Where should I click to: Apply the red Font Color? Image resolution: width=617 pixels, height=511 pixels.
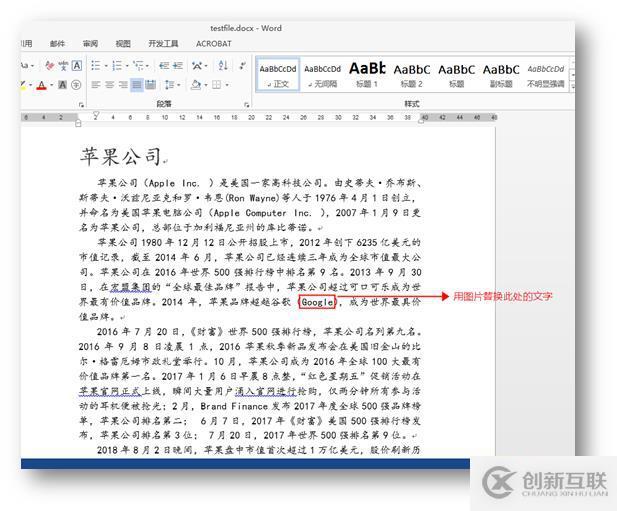41,85
